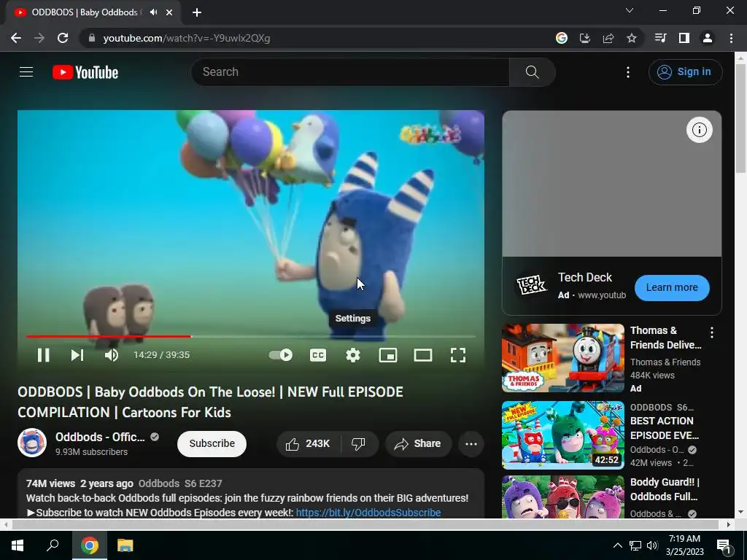Viewport: 747px width, 560px height.
Task: Open Windows Start menu
Action: click(18, 545)
